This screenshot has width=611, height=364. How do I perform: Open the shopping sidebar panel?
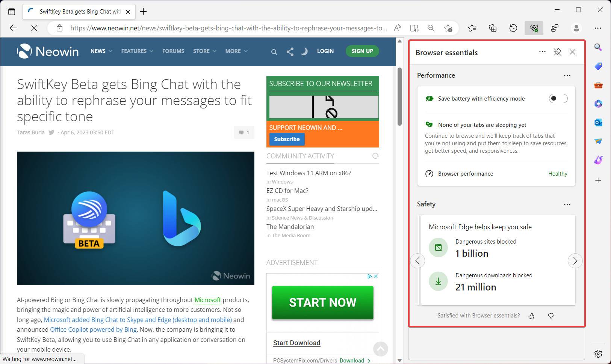point(598,66)
